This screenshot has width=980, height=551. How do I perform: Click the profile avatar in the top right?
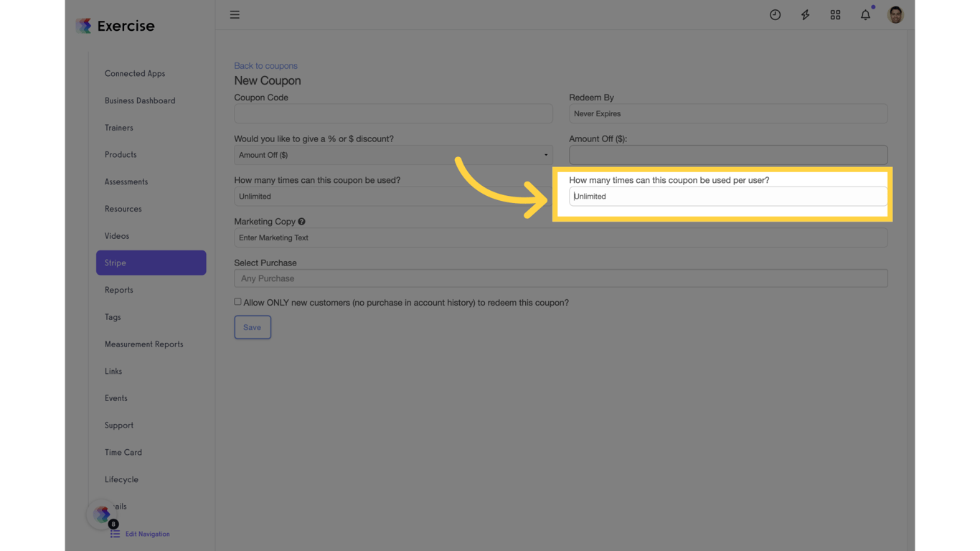(895, 14)
